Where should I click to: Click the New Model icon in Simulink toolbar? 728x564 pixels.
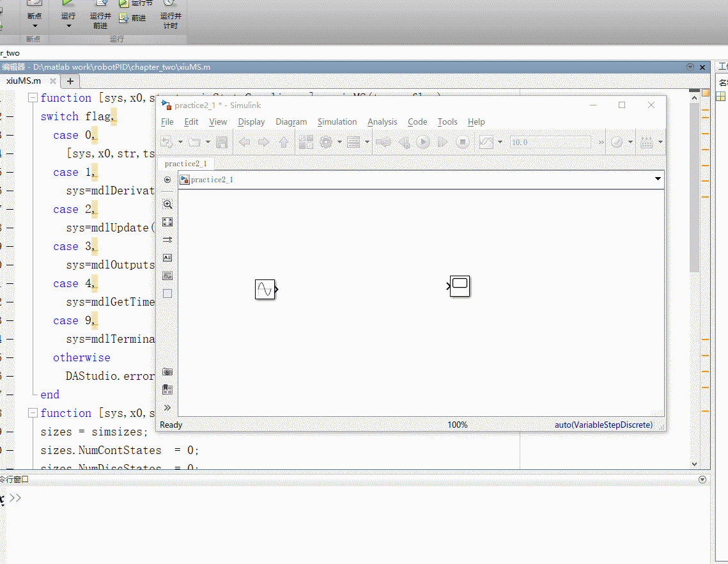tap(167, 142)
